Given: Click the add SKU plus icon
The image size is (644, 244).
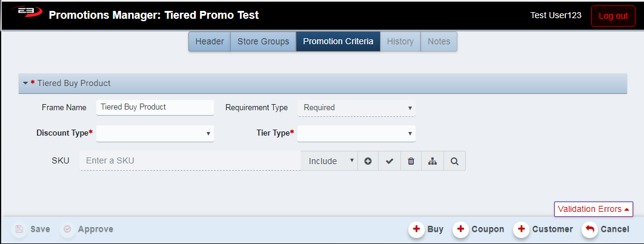Looking at the screenshot, I should pos(368,161).
